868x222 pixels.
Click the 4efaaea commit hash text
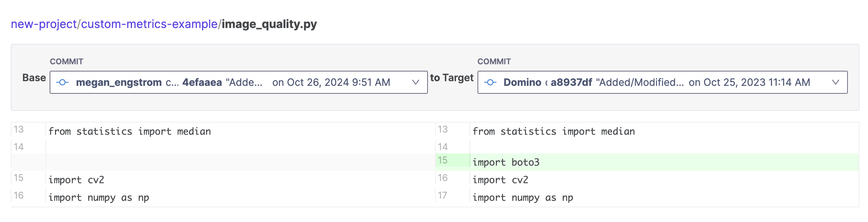pos(202,82)
